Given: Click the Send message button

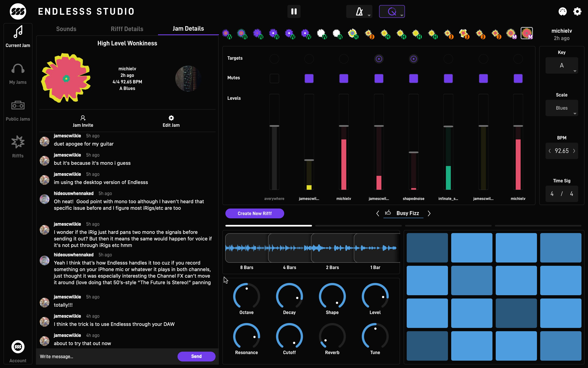Looking at the screenshot, I should click(x=196, y=356).
